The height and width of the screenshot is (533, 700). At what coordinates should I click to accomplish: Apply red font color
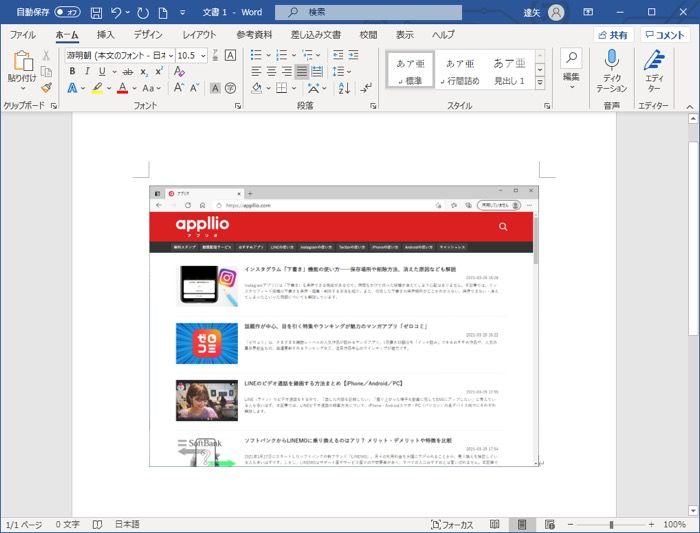123,88
